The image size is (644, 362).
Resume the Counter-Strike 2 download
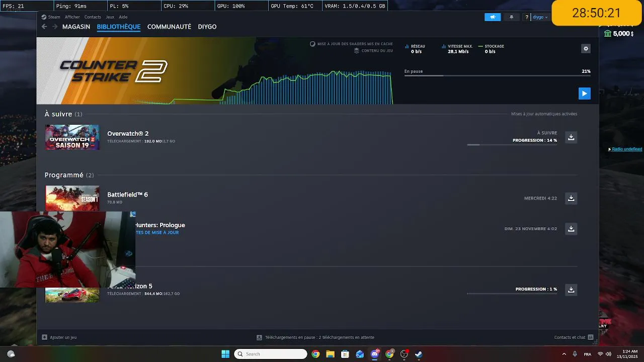click(x=584, y=94)
